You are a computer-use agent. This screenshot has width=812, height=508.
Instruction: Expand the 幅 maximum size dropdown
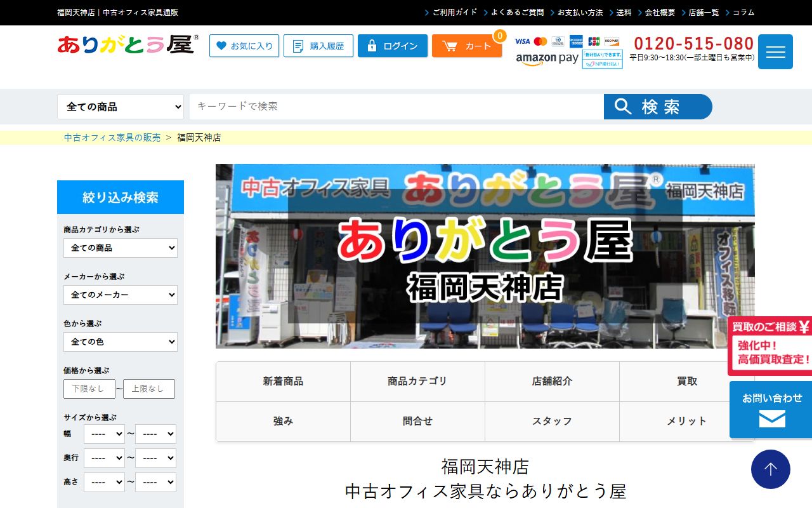(x=155, y=434)
